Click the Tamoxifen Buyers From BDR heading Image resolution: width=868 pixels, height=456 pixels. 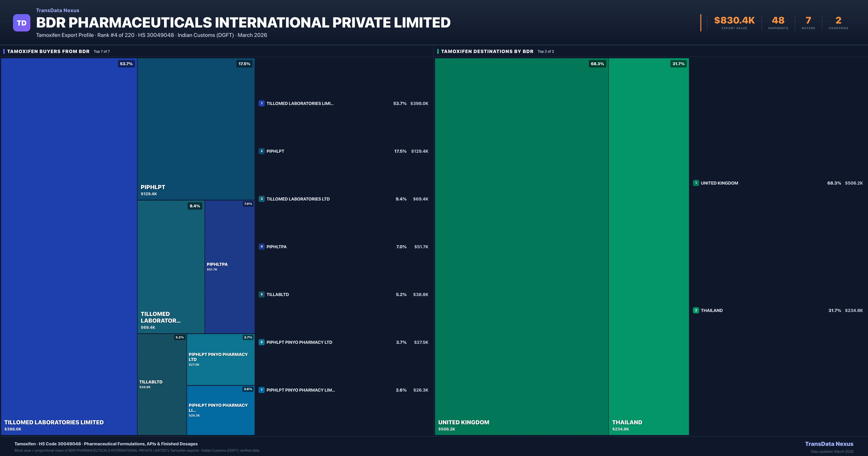[x=48, y=51]
